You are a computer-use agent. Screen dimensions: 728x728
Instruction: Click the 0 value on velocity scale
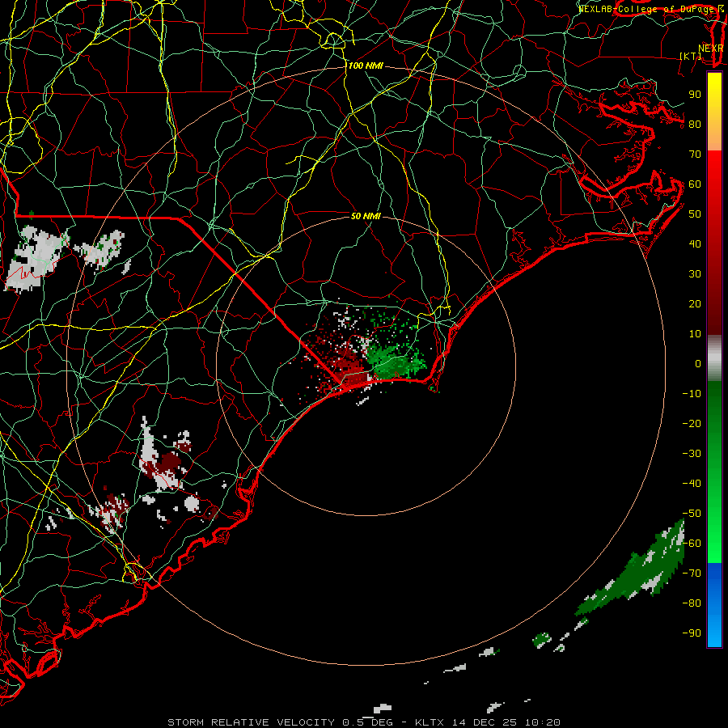[x=698, y=363]
